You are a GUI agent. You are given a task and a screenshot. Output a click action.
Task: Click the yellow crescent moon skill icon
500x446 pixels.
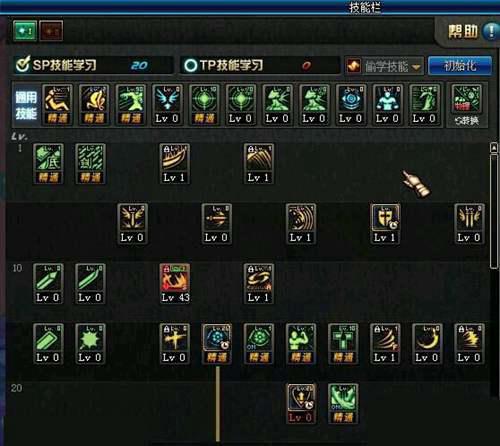coord(427,343)
